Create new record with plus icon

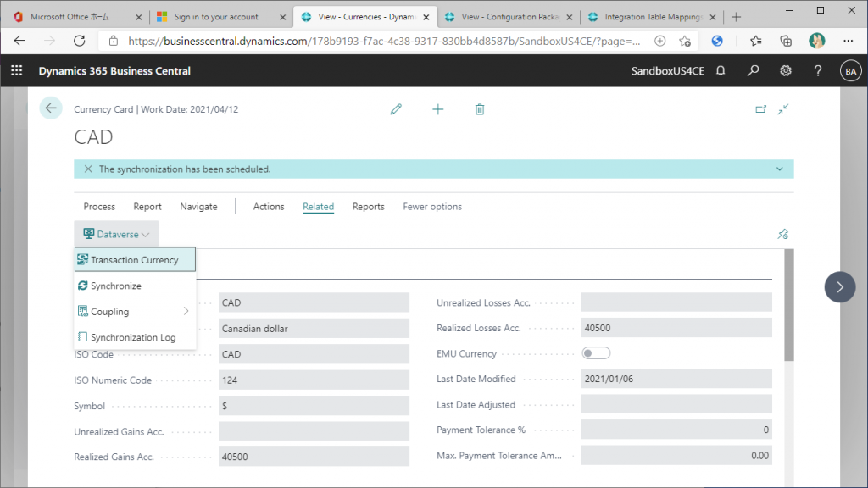coord(438,109)
